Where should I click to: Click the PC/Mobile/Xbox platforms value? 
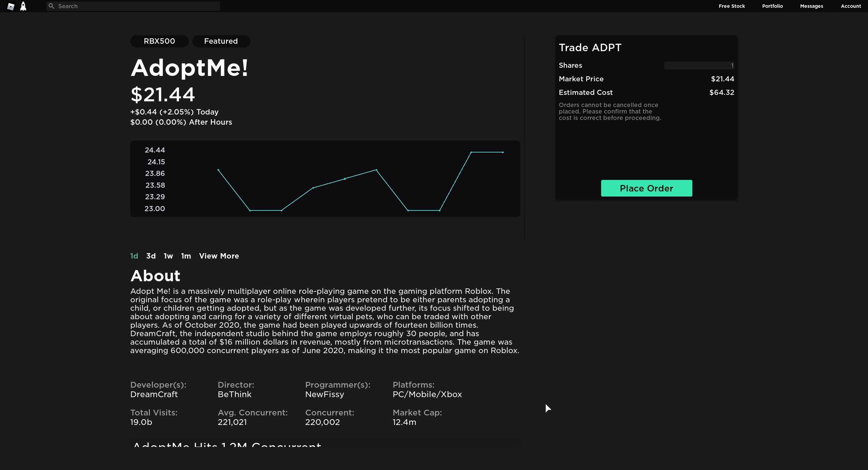coord(427,394)
